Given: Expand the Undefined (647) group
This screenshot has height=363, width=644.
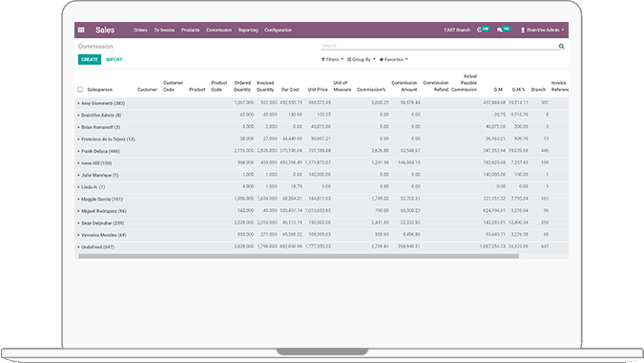Looking at the screenshot, I should pyautogui.click(x=97, y=247).
